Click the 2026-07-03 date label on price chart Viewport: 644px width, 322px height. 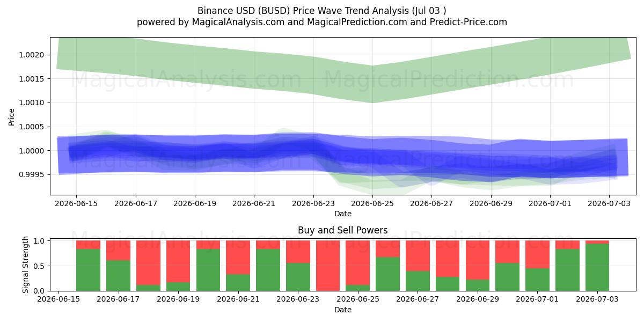pos(609,203)
